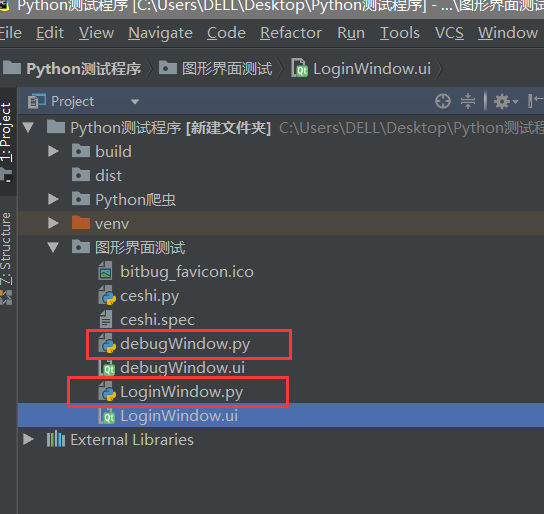The height and width of the screenshot is (514, 544).
Task: Click the Qt icon in the breadcrumb bar
Action: click(299, 68)
